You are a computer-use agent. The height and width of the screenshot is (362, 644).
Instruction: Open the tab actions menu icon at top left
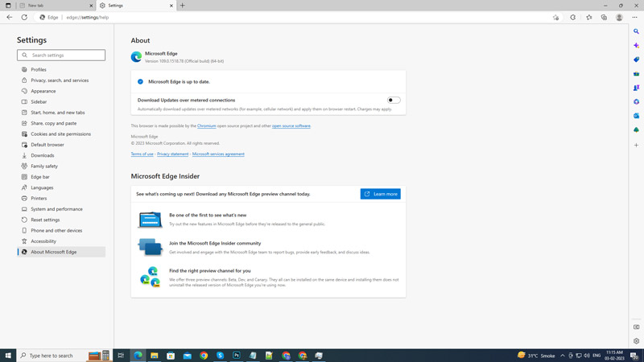(x=8, y=6)
